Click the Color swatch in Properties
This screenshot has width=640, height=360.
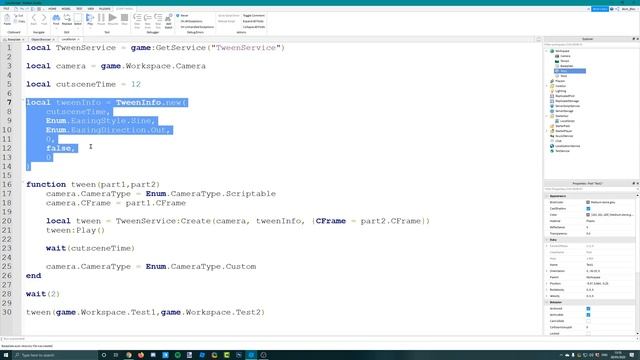click(588, 215)
